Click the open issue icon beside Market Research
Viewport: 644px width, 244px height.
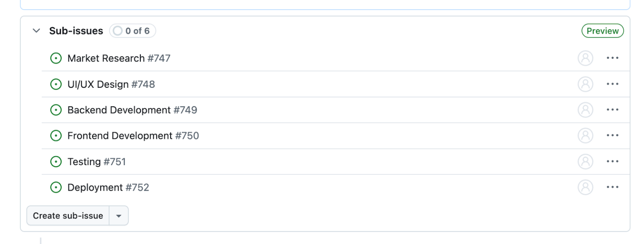56,58
